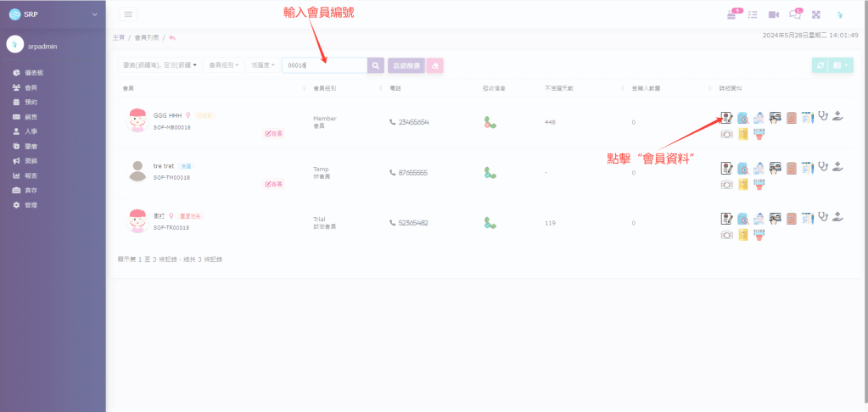
Task: Click the magnifier search button
Action: point(376,65)
